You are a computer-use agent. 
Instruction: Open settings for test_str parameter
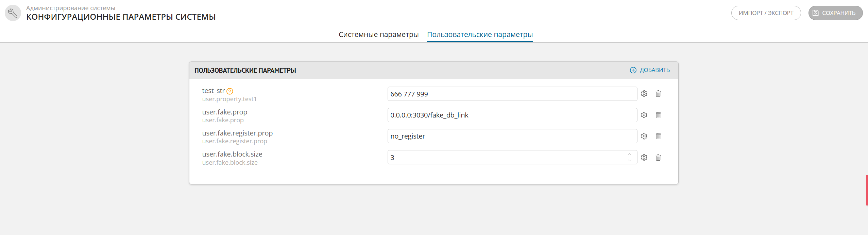644,94
